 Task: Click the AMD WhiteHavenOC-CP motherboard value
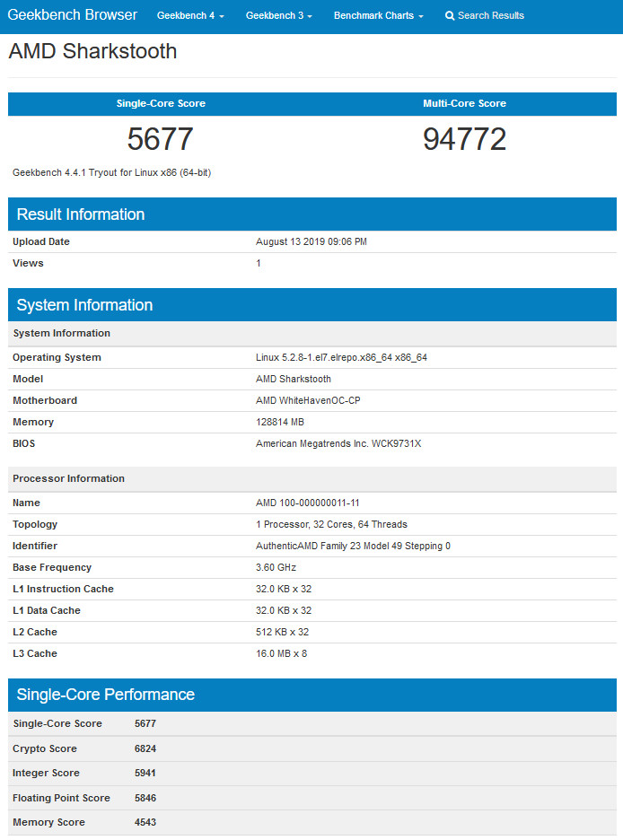coord(308,400)
